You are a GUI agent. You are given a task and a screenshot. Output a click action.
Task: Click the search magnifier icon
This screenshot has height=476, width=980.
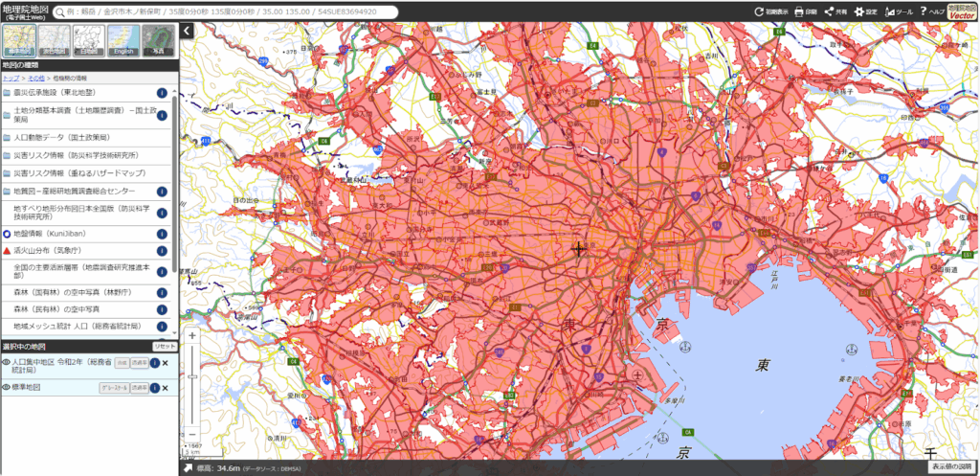tap(60, 11)
